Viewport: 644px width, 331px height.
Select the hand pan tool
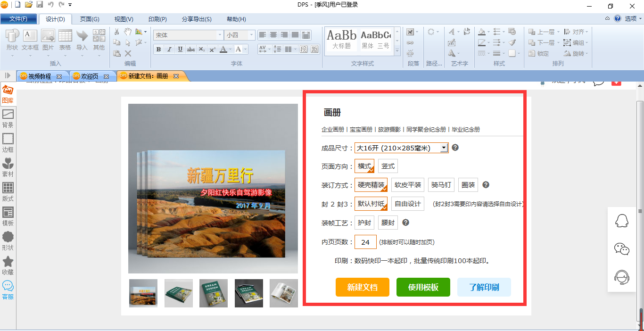click(128, 32)
